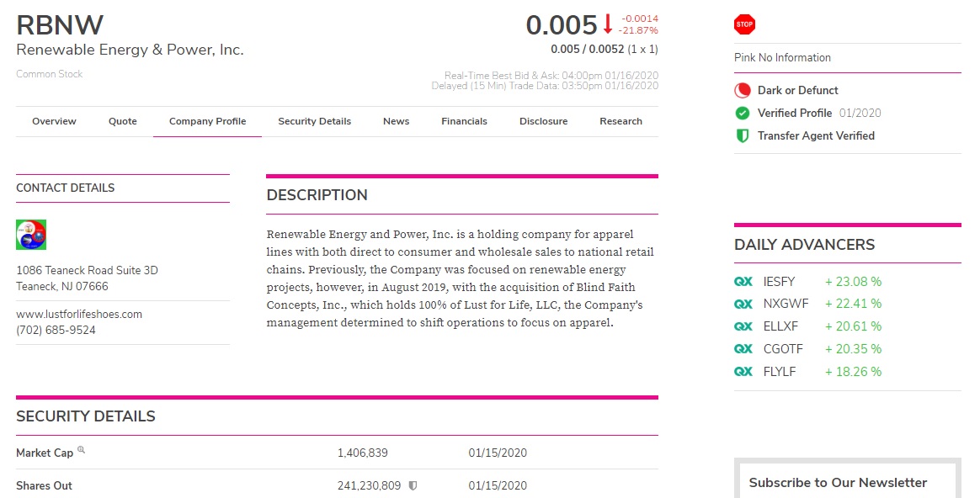The height and width of the screenshot is (498, 980).
Task: Click the Market Cap value 1,406,839
Action: coord(363,453)
